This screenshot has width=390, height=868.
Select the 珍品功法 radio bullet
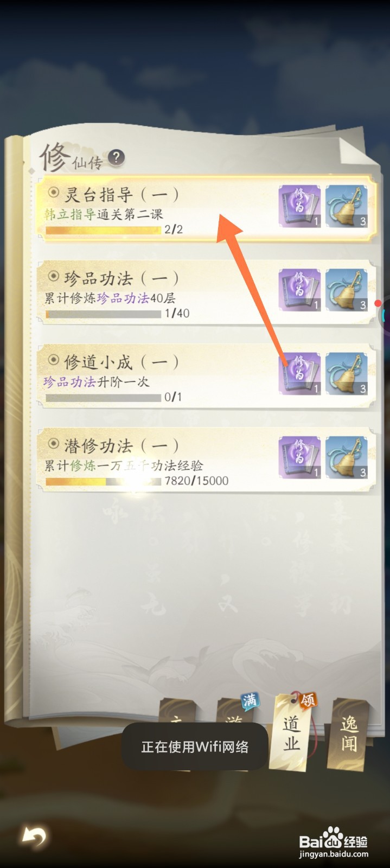pos(53,276)
